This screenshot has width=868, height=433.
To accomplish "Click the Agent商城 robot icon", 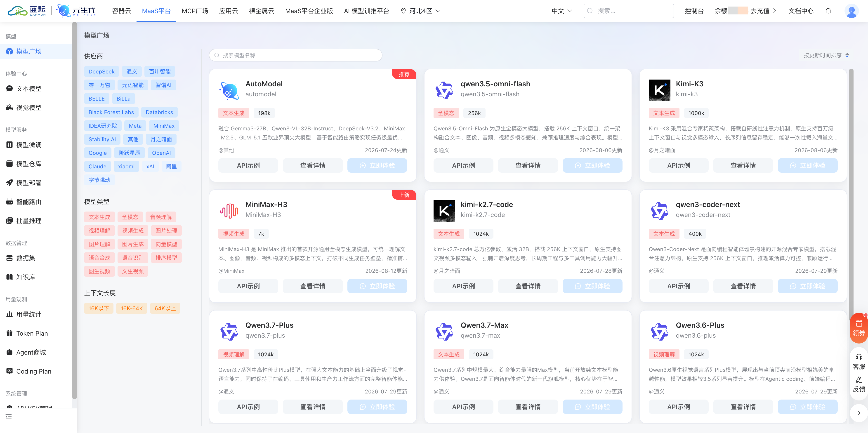I will pos(9,352).
